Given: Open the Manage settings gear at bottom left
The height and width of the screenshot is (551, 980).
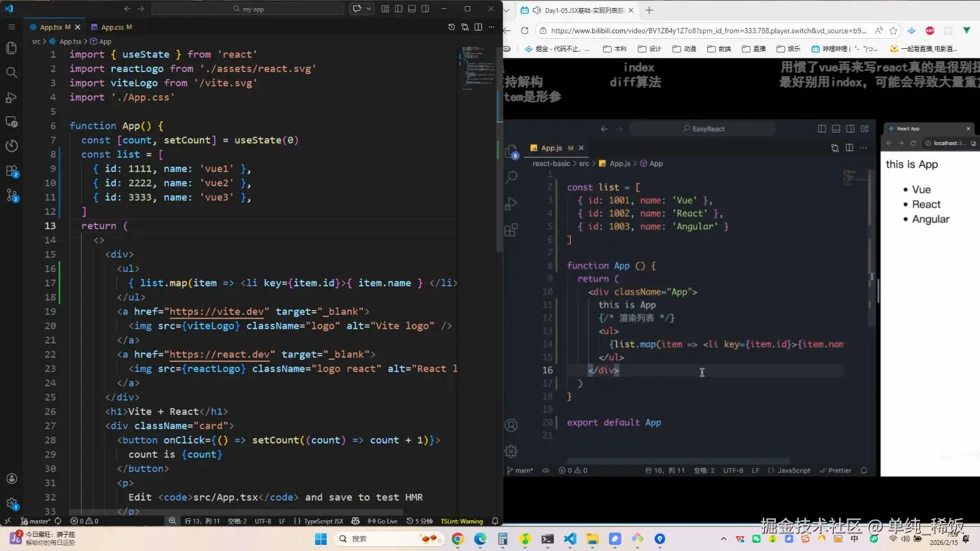Looking at the screenshot, I should 11,502.
